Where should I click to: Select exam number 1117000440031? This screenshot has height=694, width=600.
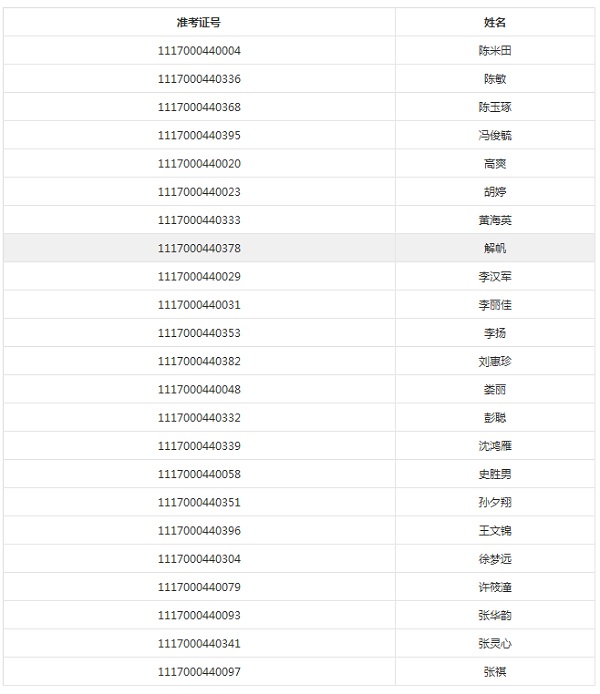coord(199,305)
